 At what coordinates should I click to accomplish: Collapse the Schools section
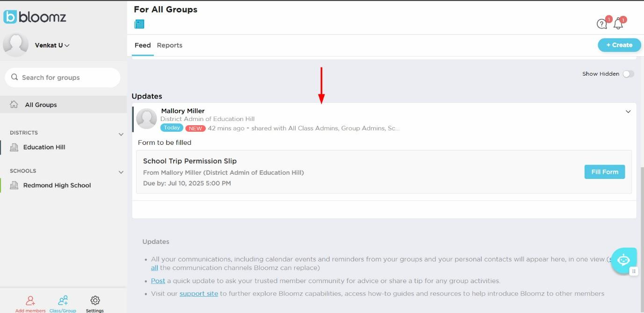coord(121,172)
